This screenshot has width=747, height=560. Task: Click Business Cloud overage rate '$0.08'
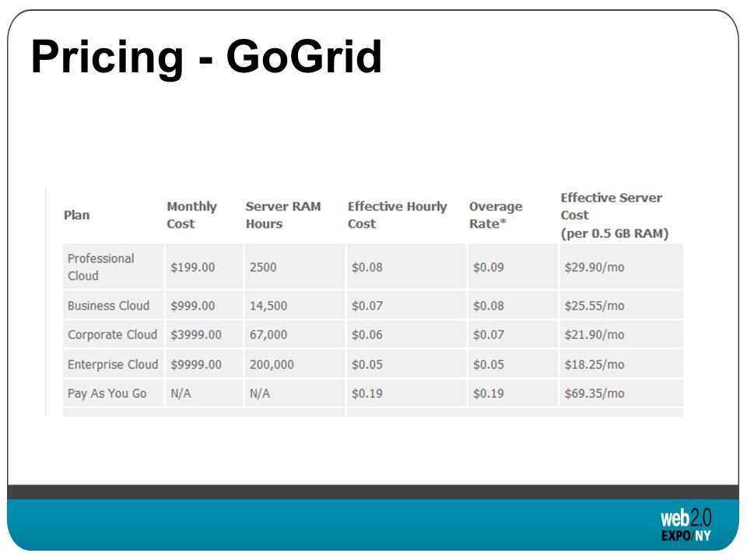coord(513,305)
